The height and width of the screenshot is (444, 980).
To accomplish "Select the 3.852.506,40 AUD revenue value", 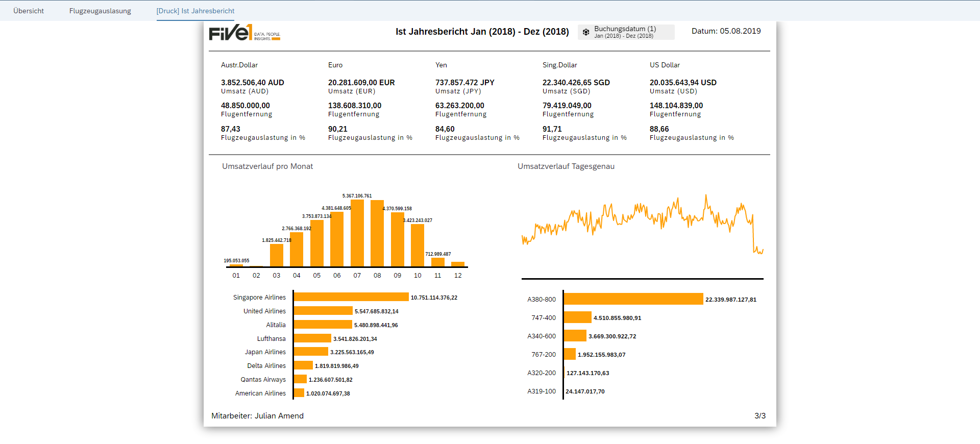I will [253, 83].
